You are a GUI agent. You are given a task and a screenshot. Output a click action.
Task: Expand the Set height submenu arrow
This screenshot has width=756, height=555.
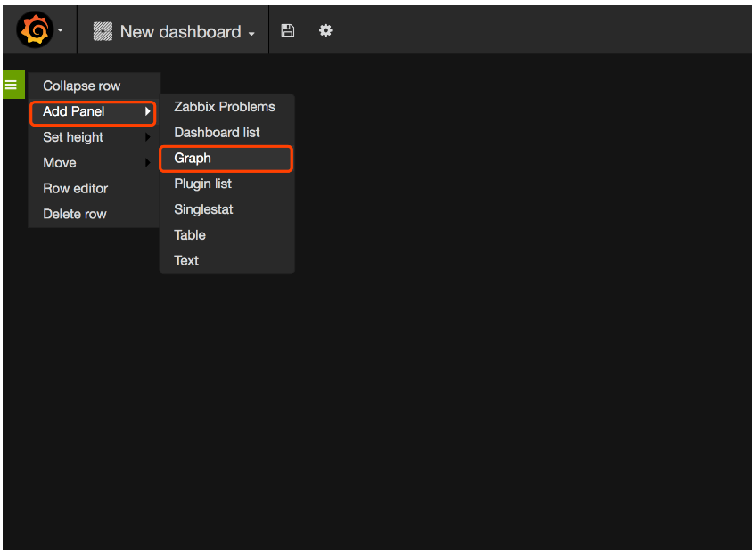pos(147,137)
